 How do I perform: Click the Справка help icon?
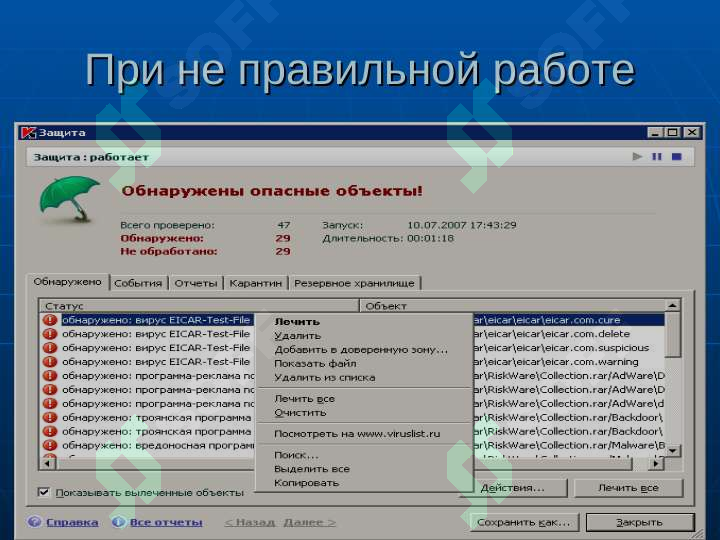(34, 522)
